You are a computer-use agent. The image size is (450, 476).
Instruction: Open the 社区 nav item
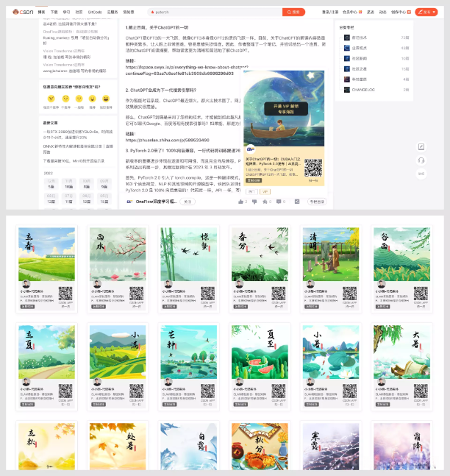point(79,13)
